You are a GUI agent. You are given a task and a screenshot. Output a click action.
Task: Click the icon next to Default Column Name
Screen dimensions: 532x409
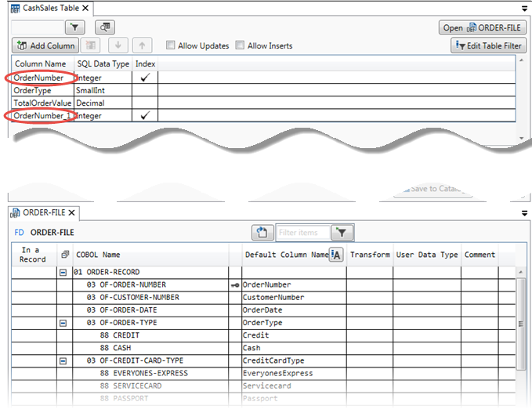tap(336, 255)
